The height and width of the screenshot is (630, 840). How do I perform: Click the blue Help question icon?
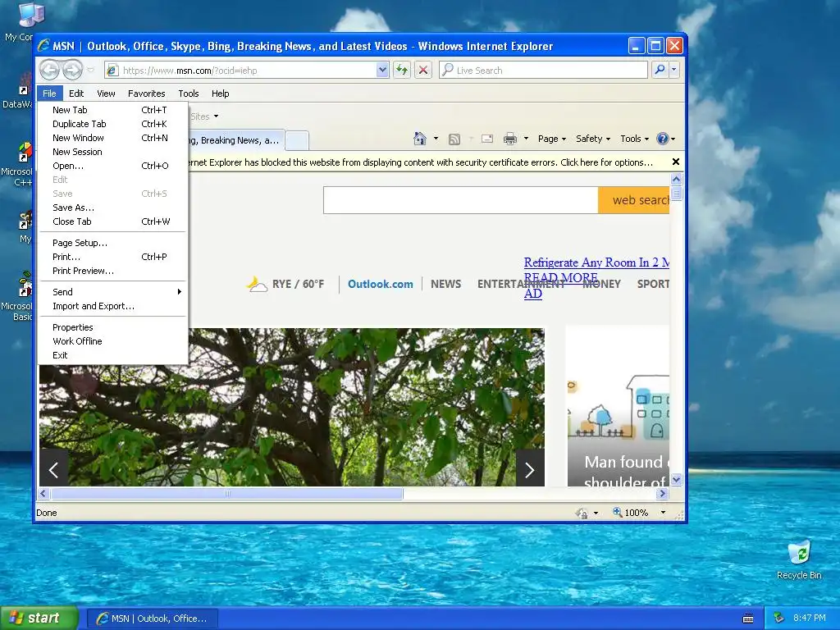(x=663, y=139)
